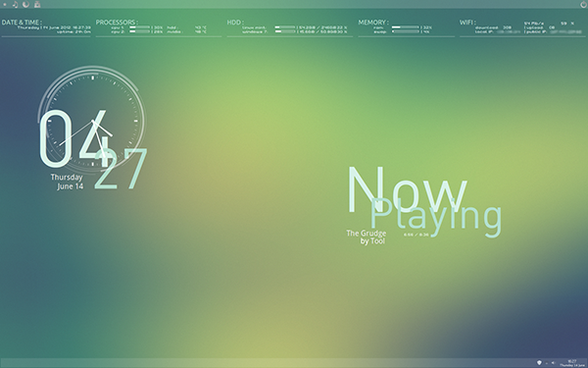The height and width of the screenshot is (368, 588).
Task: Click the swap usage bar
Action: [406, 31]
